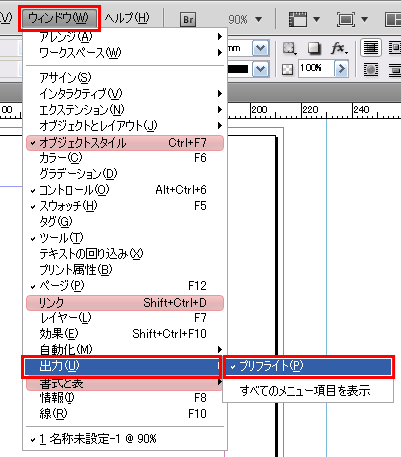The width and height of the screenshot is (401, 457).
Task: Open the プリント属性(B) panel
Action: coord(125,270)
